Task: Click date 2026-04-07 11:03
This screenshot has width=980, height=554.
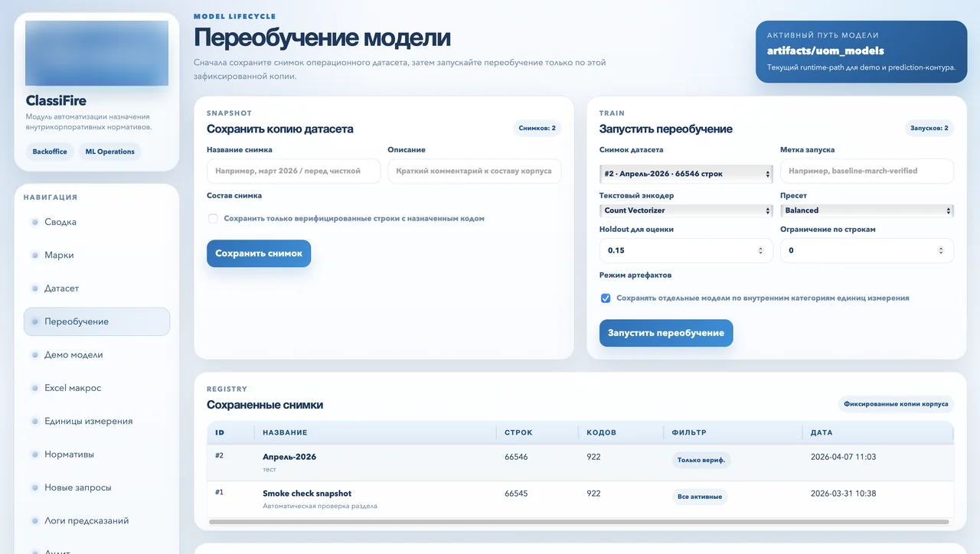Action: [843, 457]
